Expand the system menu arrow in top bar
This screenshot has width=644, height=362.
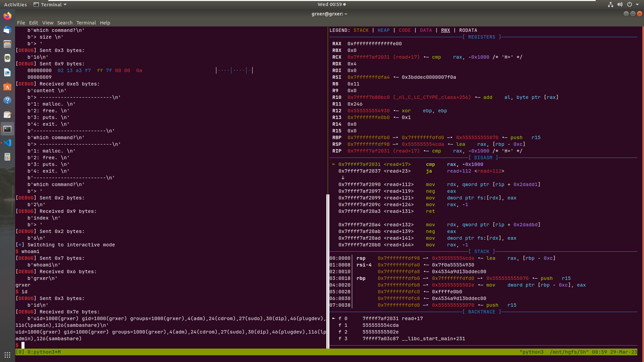tap(637, 4)
